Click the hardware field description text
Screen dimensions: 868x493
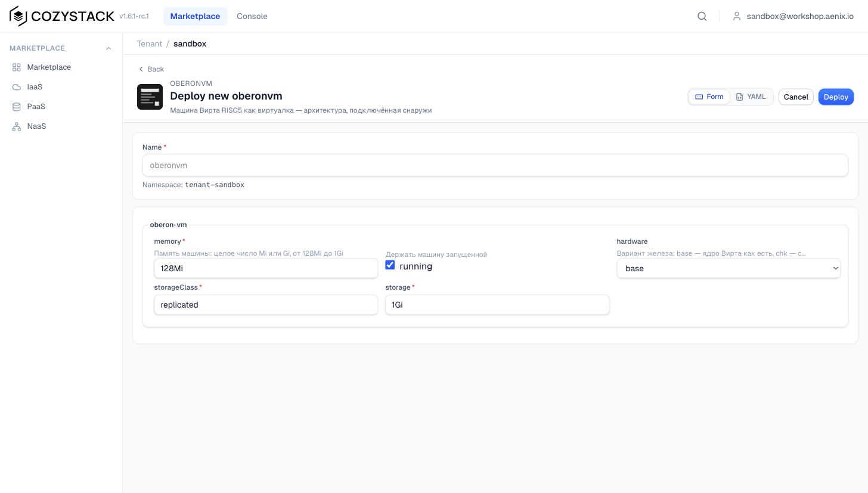pos(711,253)
